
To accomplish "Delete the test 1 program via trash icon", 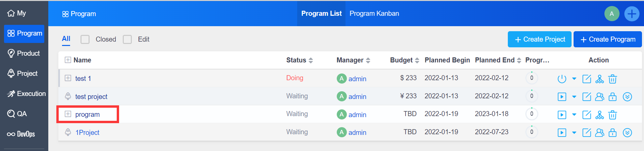I will [612, 79].
